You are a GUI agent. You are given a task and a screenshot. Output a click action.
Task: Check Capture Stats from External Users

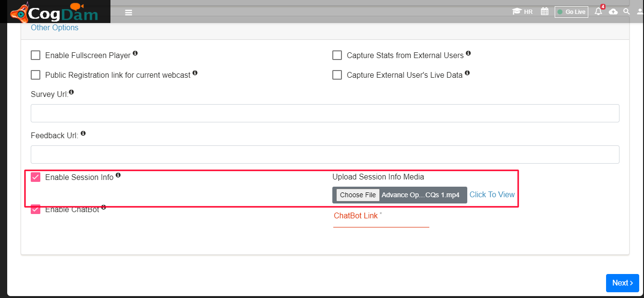(x=337, y=55)
